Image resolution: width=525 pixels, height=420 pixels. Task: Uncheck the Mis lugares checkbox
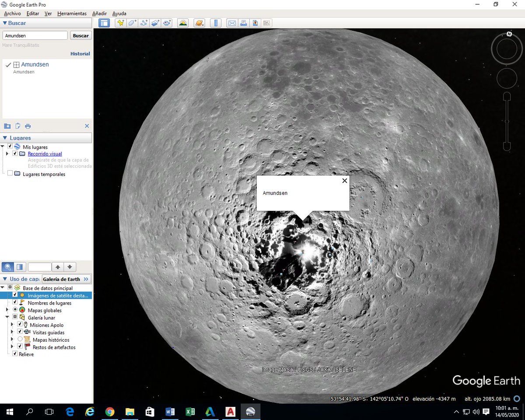click(x=10, y=146)
